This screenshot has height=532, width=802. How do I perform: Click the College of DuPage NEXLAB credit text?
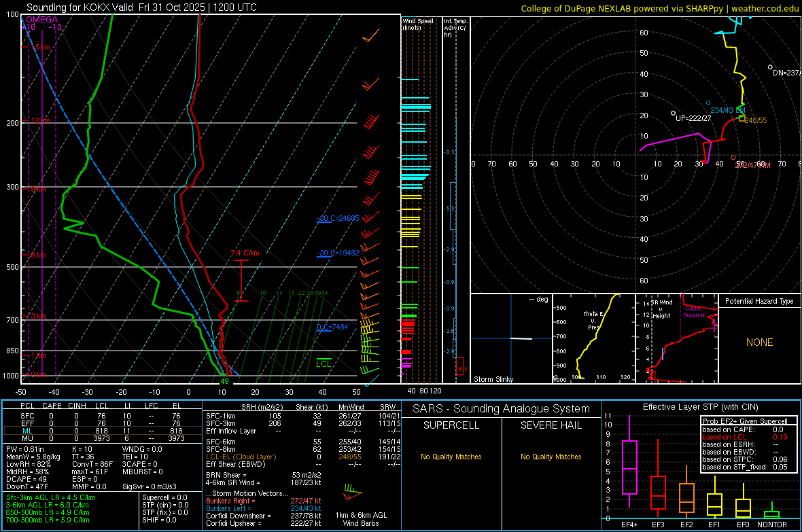click(x=659, y=8)
